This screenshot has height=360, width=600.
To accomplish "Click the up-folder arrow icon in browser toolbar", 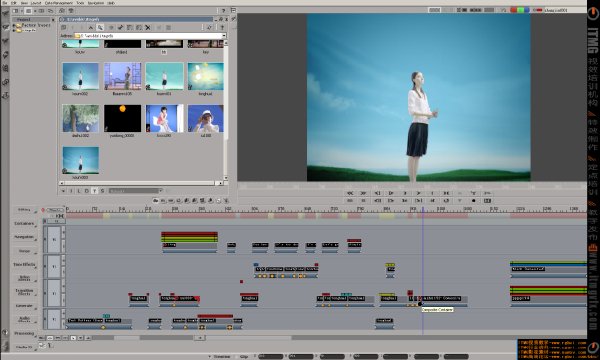I will 91,28.
